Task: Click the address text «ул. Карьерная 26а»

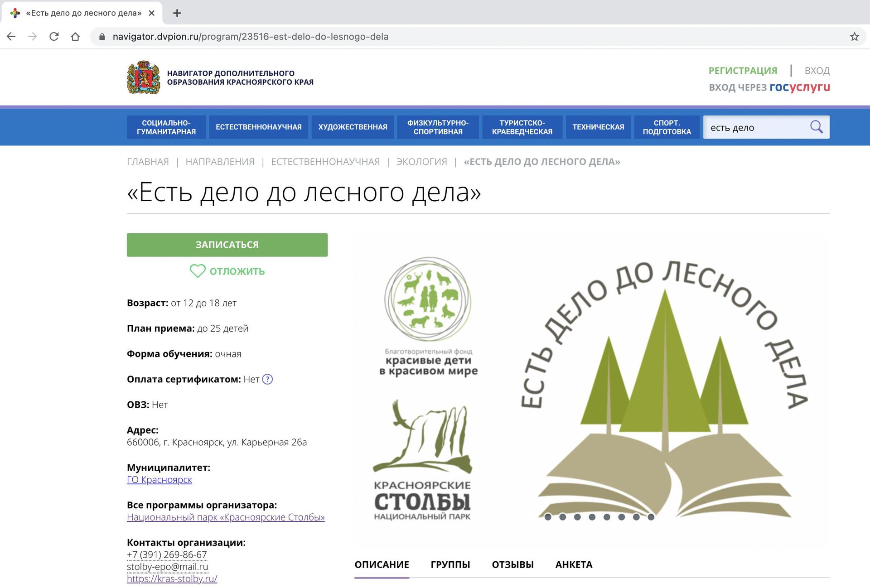Action: (267, 442)
